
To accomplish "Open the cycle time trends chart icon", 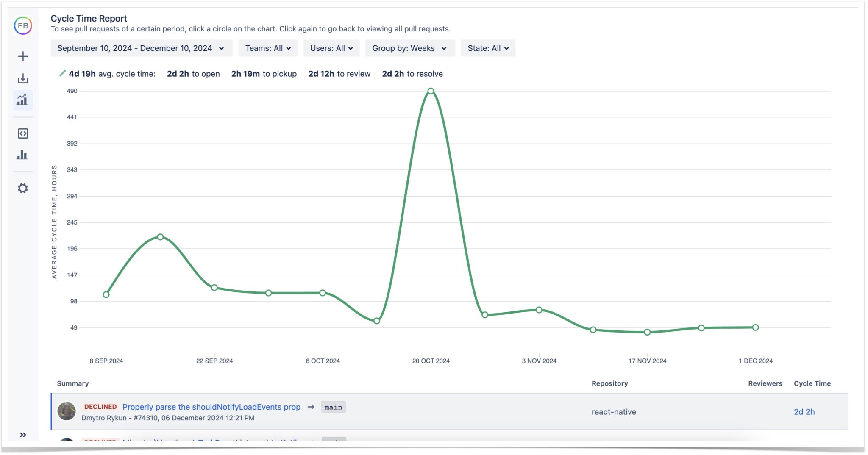I will [x=23, y=100].
